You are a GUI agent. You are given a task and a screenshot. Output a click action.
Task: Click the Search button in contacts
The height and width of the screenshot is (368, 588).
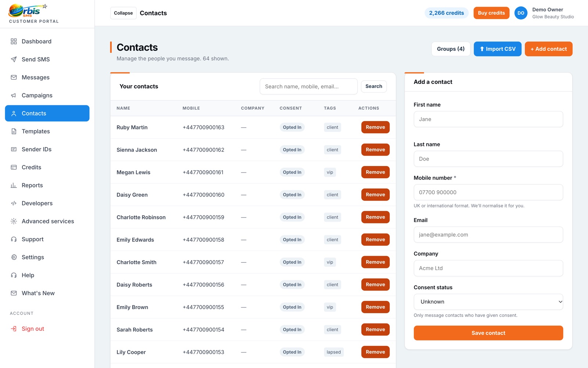(x=374, y=86)
